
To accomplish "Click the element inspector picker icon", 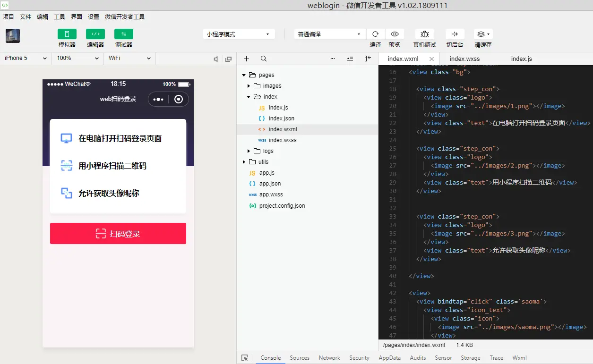I will [245, 358].
